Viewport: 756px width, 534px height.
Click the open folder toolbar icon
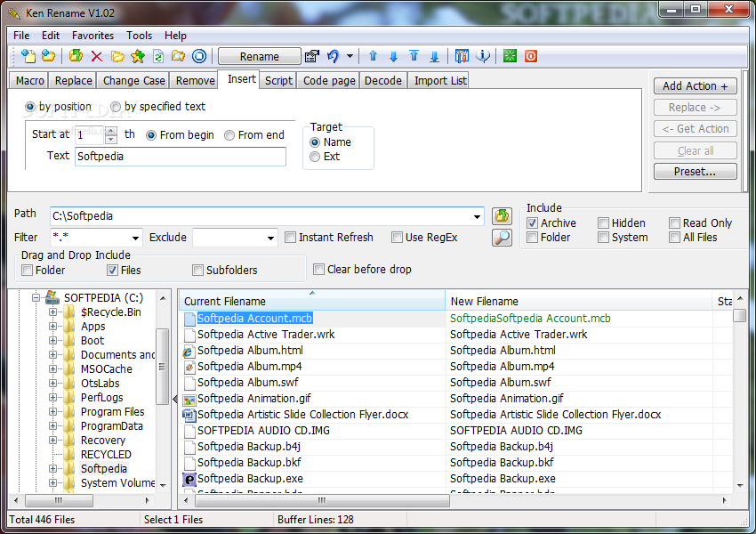coord(117,56)
